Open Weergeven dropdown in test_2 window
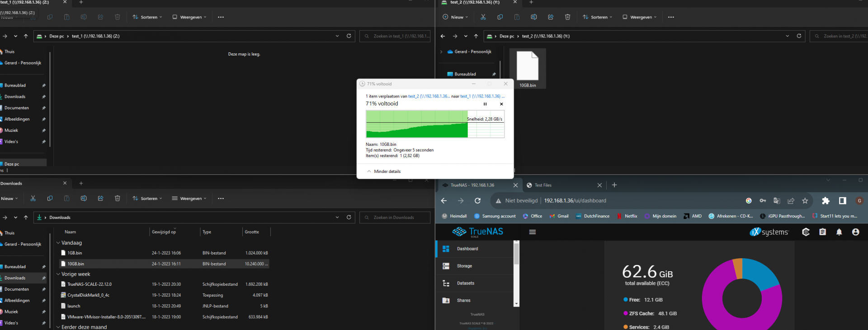This screenshot has height=330, width=868. pos(640,17)
